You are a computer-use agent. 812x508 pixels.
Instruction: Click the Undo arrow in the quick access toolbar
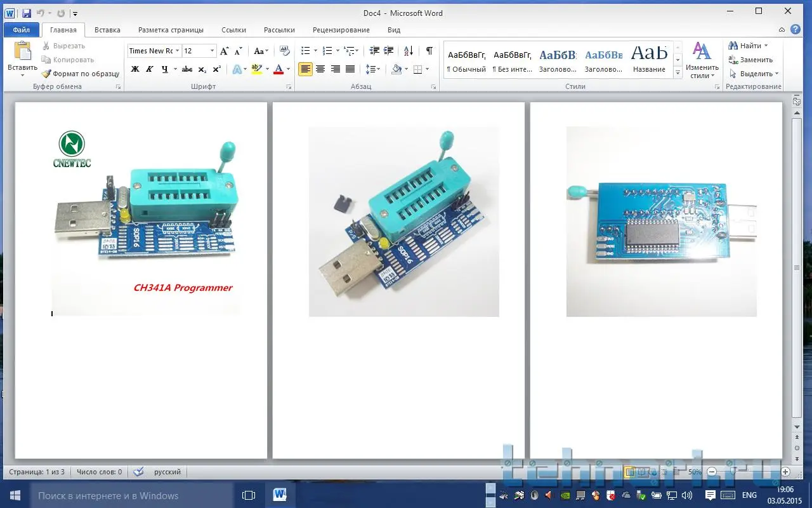point(41,13)
